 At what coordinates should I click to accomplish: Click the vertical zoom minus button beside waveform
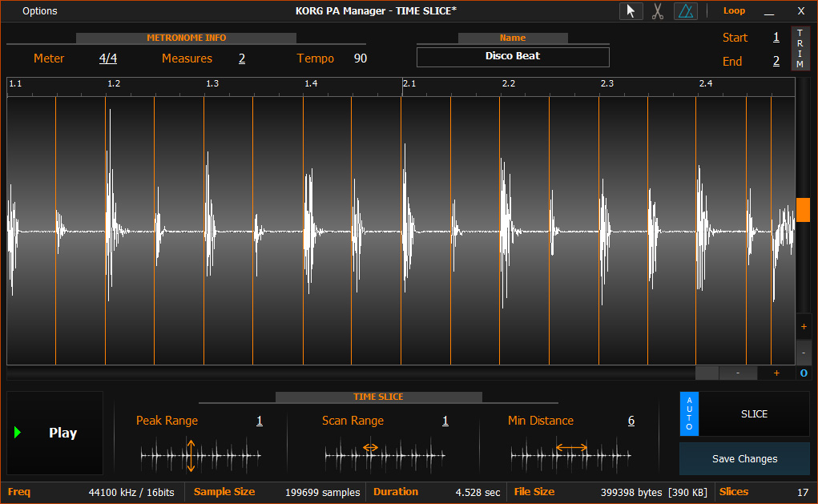pos(804,353)
